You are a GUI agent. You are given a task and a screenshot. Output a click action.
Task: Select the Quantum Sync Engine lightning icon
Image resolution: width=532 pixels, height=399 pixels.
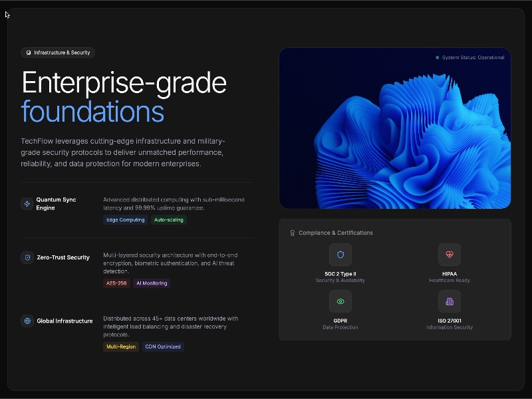[27, 203]
